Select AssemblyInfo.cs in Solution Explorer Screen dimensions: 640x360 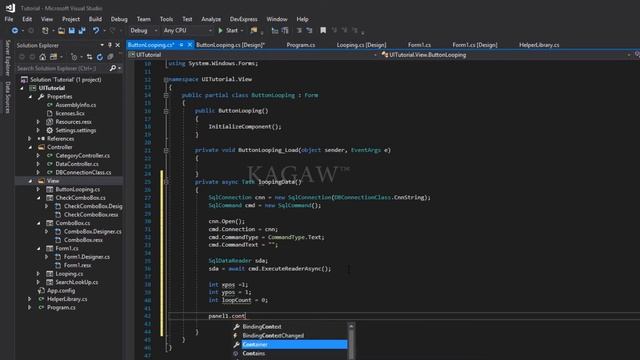(76, 105)
